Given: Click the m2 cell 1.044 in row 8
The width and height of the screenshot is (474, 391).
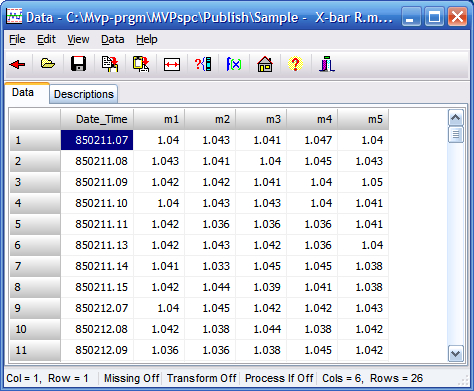Looking at the screenshot, I should [x=210, y=287].
